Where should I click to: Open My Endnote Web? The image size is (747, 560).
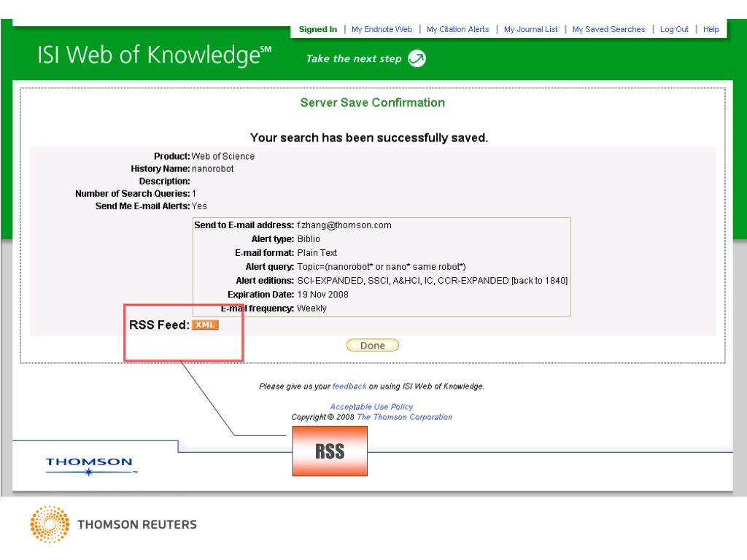click(x=382, y=29)
